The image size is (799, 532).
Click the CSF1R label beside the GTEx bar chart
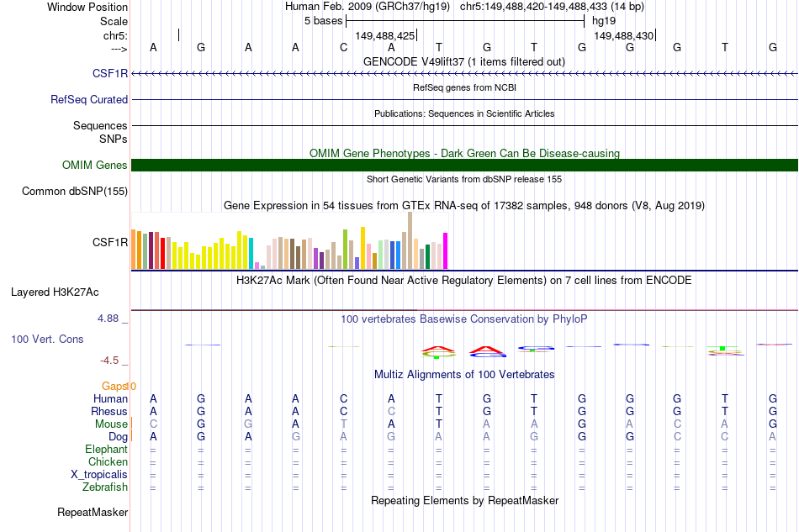[x=110, y=242]
